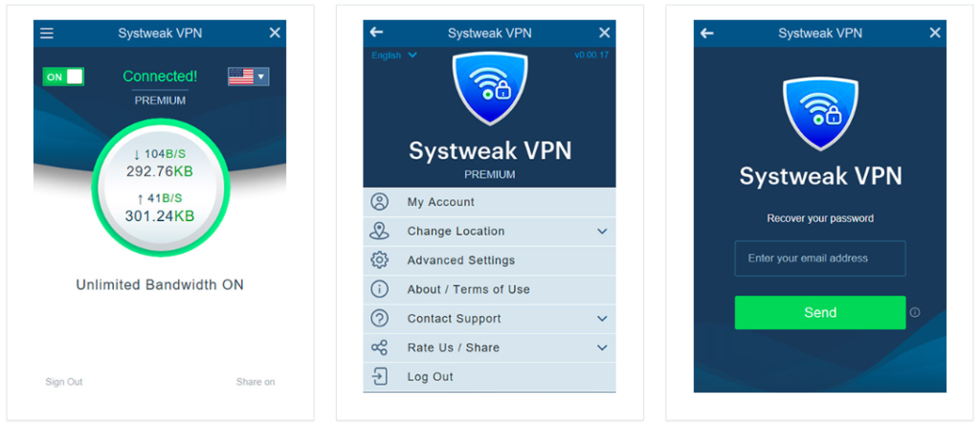Image resolution: width=980 pixels, height=427 pixels.
Task: Turn off the VPN ON switch
Action: (63, 77)
